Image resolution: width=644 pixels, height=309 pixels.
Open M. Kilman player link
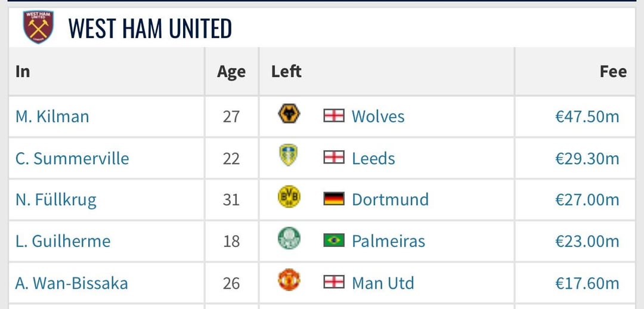52,116
